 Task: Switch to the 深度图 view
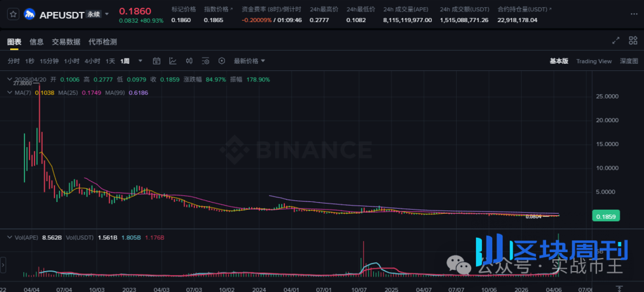point(629,61)
